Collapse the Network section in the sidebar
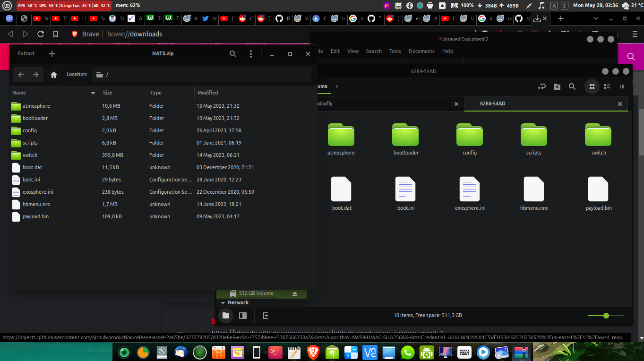The width and height of the screenshot is (644, 361). 223,303
